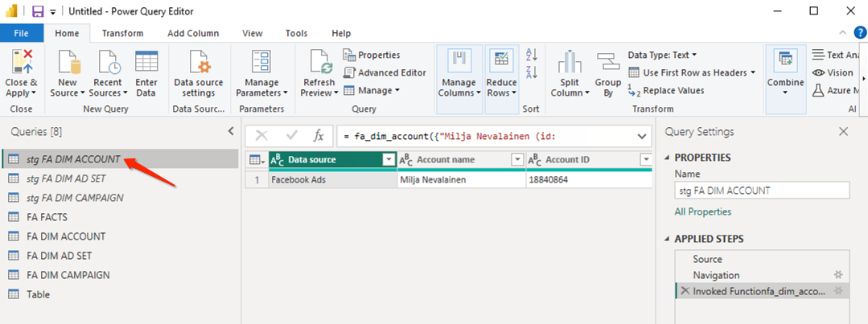
Task: Open New Source menu
Action: [x=67, y=73]
